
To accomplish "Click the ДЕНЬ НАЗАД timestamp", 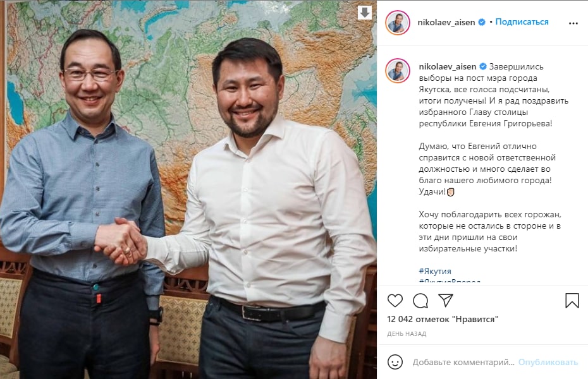I will (407, 334).
